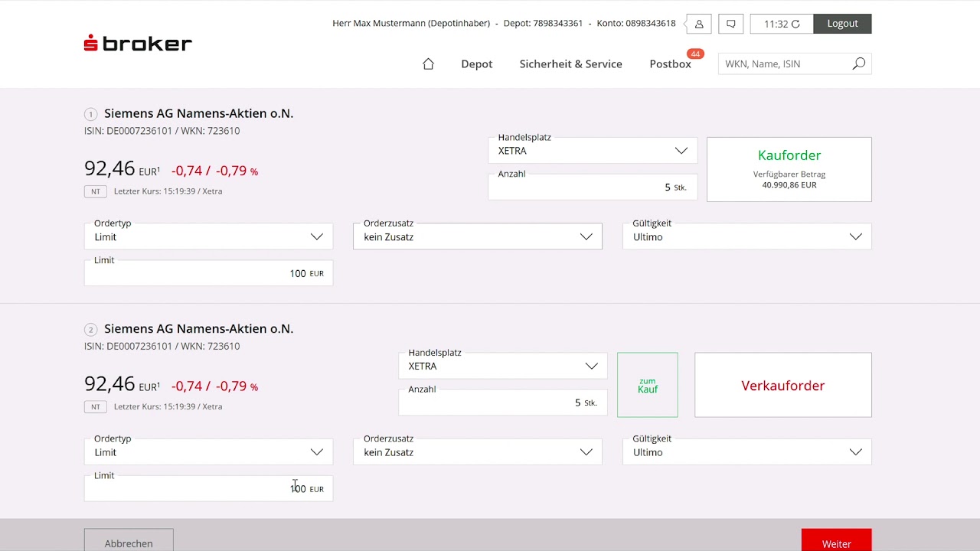Screen dimensions: 980x551
Task: Click the session timer refresh icon
Action: click(x=795, y=24)
